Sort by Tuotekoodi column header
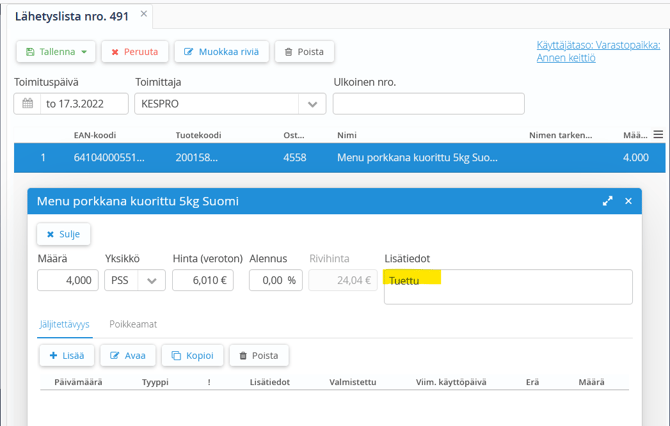This screenshot has width=670, height=426. (x=198, y=135)
